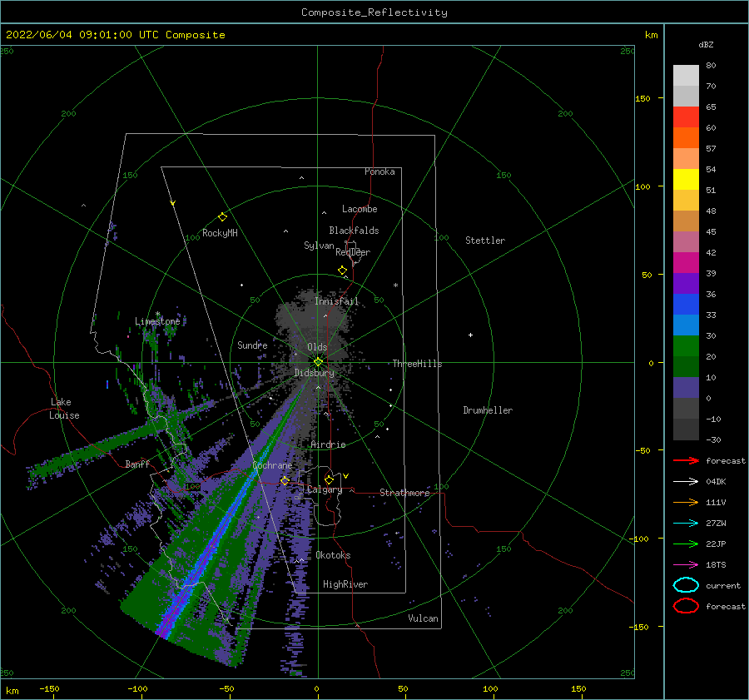Click the yellow diamond marker below RedDeer

tap(343, 271)
